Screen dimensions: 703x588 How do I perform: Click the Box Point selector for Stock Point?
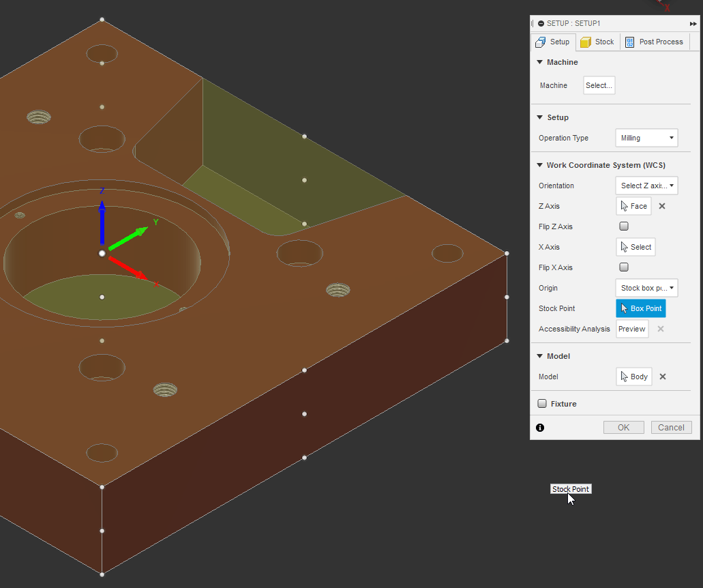coord(640,308)
